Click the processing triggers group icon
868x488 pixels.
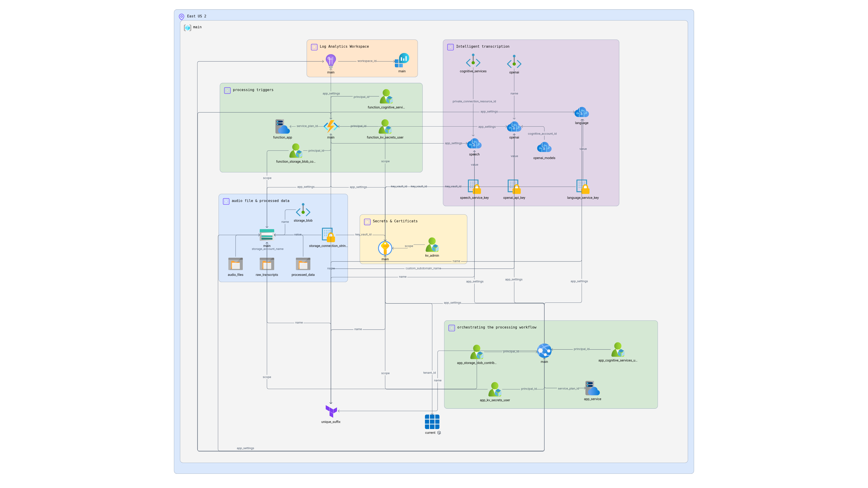227,91
